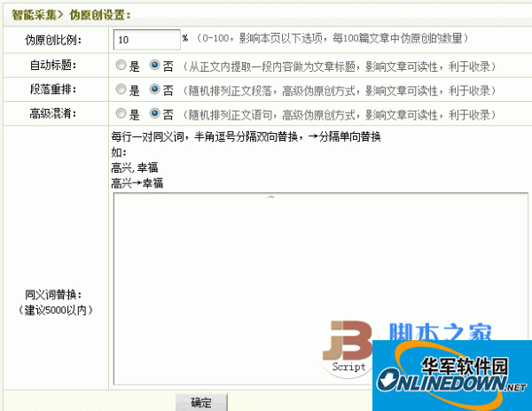
Task: Click the 0-100 percentage range hint text
Action: point(332,38)
